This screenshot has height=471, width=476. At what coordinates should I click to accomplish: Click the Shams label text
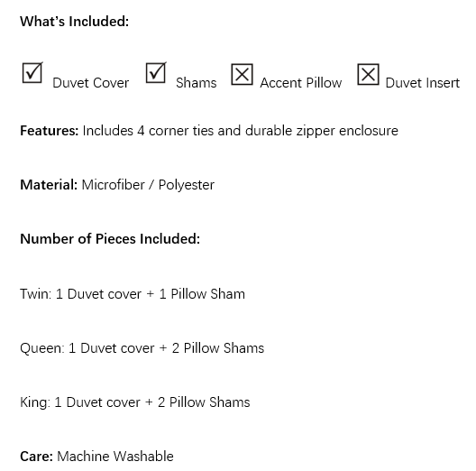197,83
